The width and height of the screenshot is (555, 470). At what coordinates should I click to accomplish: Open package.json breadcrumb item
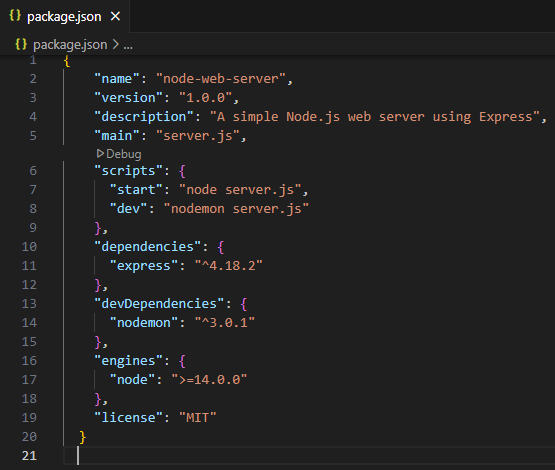(70, 45)
